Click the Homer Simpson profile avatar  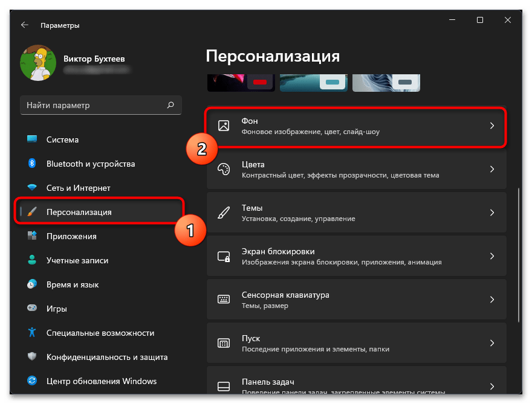[x=38, y=63]
